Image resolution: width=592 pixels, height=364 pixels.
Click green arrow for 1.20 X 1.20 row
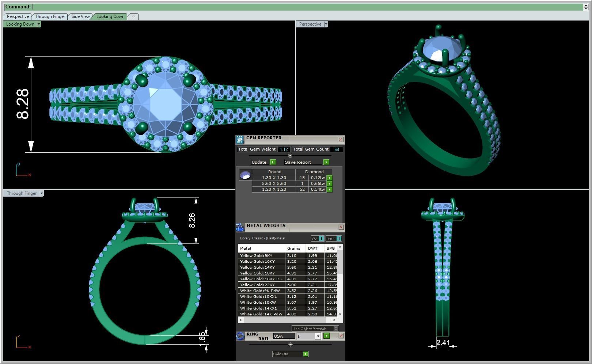pyautogui.click(x=330, y=189)
